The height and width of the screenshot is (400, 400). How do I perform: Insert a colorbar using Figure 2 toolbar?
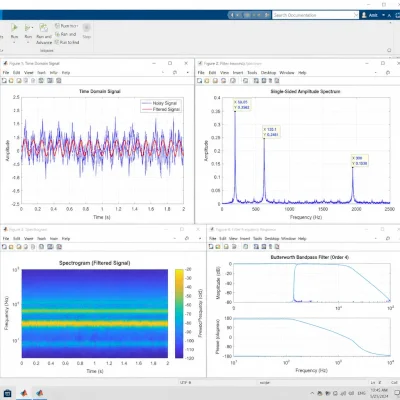coord(256,80)
